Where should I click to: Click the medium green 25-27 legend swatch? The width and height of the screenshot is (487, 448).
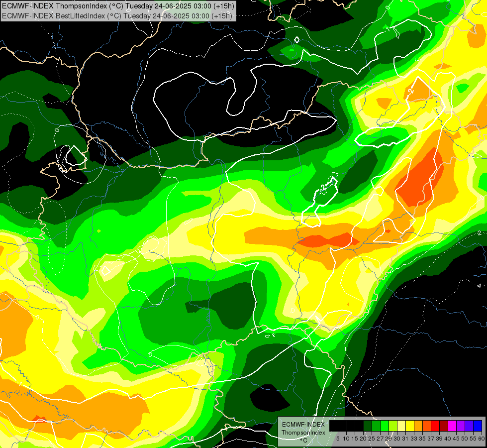[x=376, y=426]
